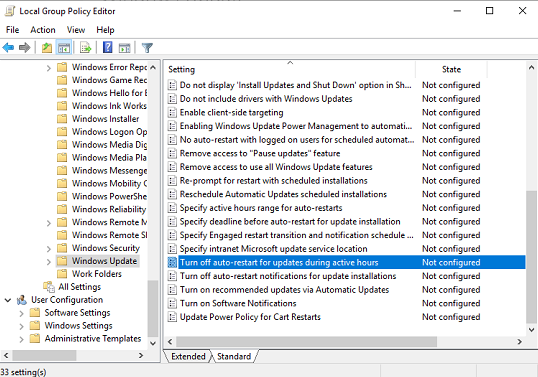The width and height of the screenshot is (538, 377).
Task: Click the tree pane scroll left arrow
Action: 6,355
